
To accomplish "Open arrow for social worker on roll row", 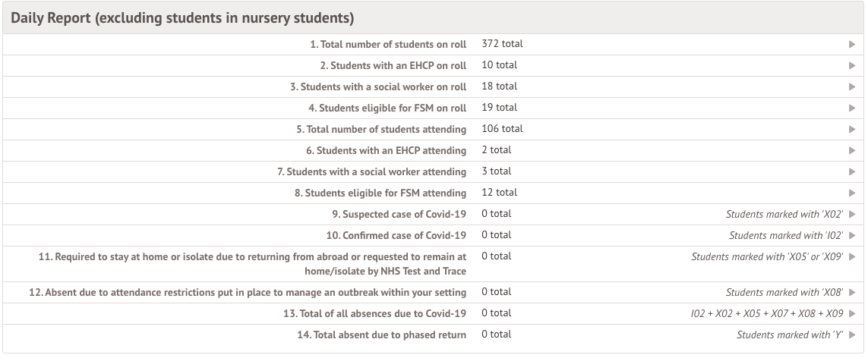I will click(x=852, y=87).
